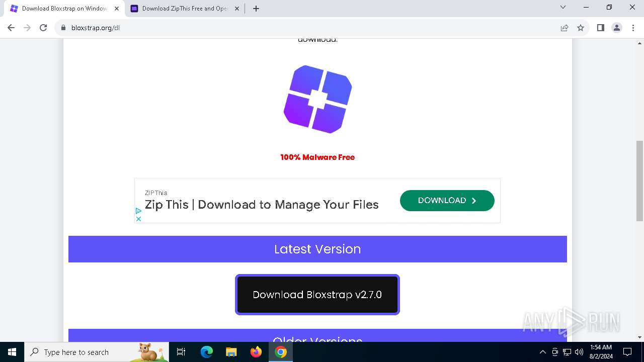The width and height of the screenshot is (644, 362).
Task: Share this page icon in address bar
Action: [565, 28]
